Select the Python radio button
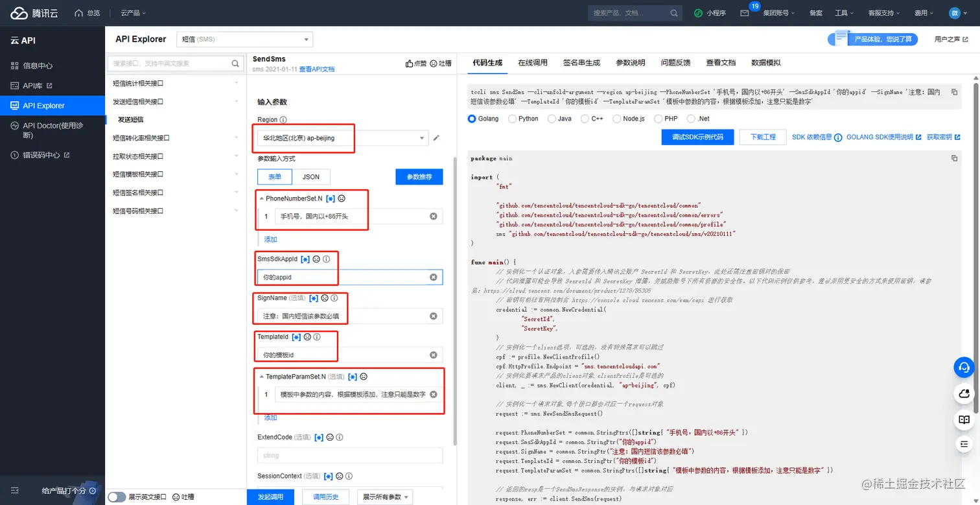 point(513,119)
